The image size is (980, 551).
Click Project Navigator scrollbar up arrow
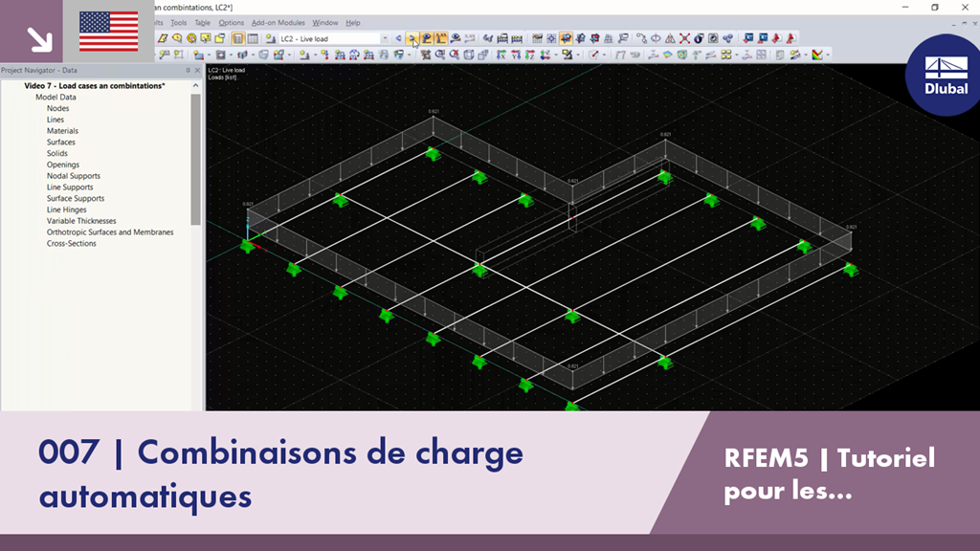pyautogui.click(x=195, y=85)
